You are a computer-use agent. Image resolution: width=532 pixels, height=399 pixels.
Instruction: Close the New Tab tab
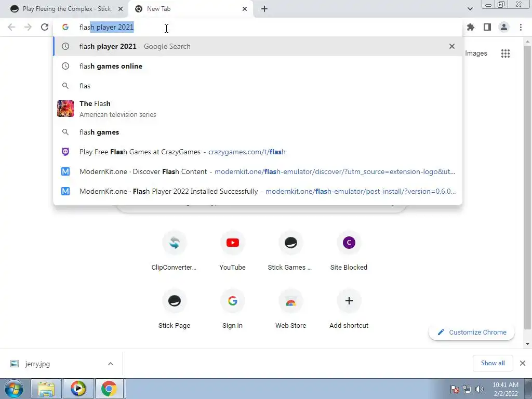tap(245, 9)
